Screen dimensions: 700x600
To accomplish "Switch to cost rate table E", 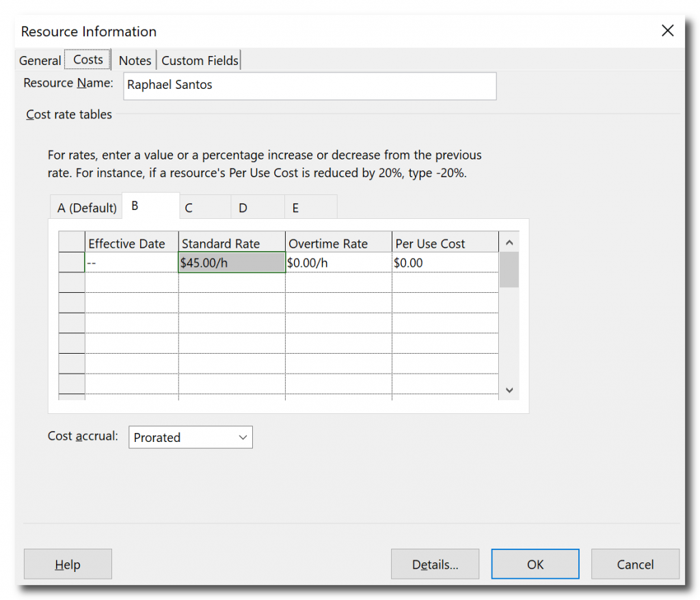I will [x=311, y=207].
